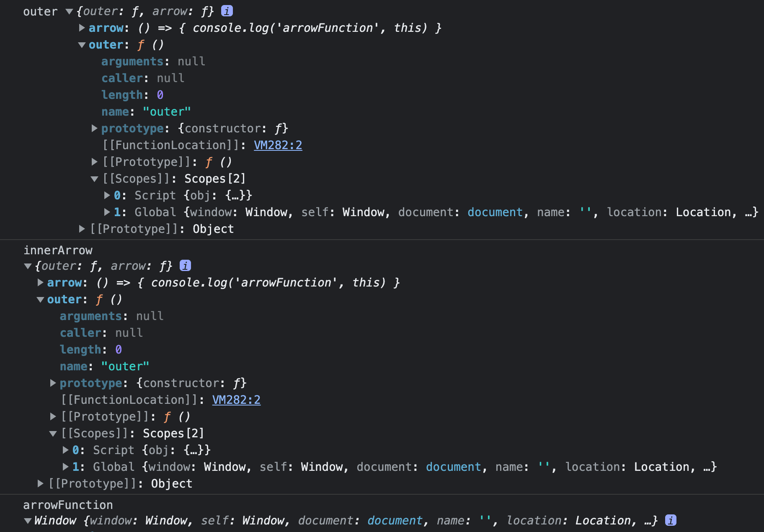The width and height of the screenshot is (764, 532).
Task: Open the VM282:2 link under innerArrow
Action: click(x=236, y=400)
